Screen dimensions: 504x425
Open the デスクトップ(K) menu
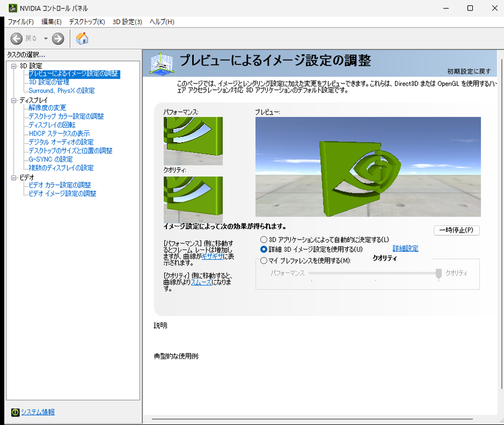87,22
